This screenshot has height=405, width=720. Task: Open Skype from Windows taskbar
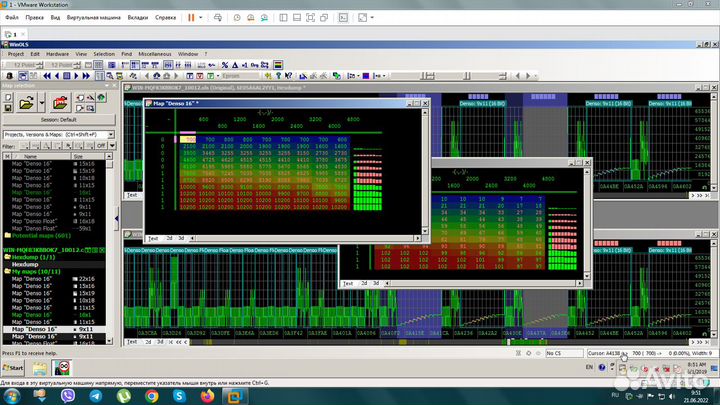[179, 395]
